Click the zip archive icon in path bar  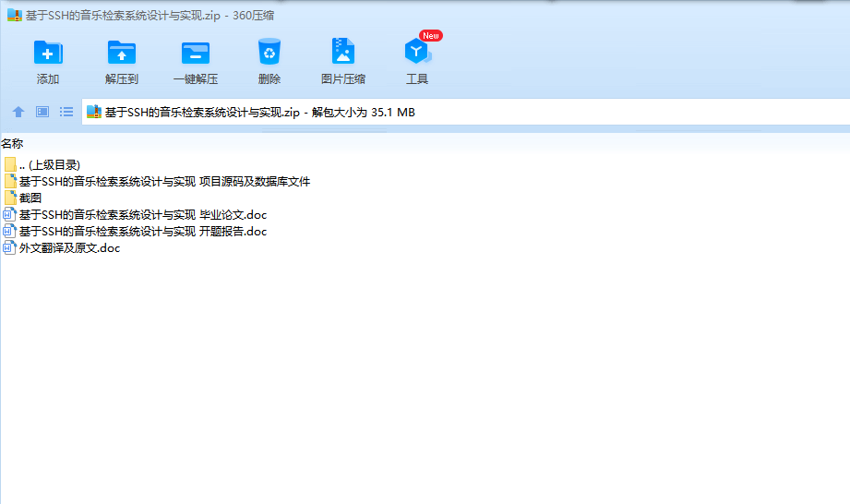coord(94,112)
